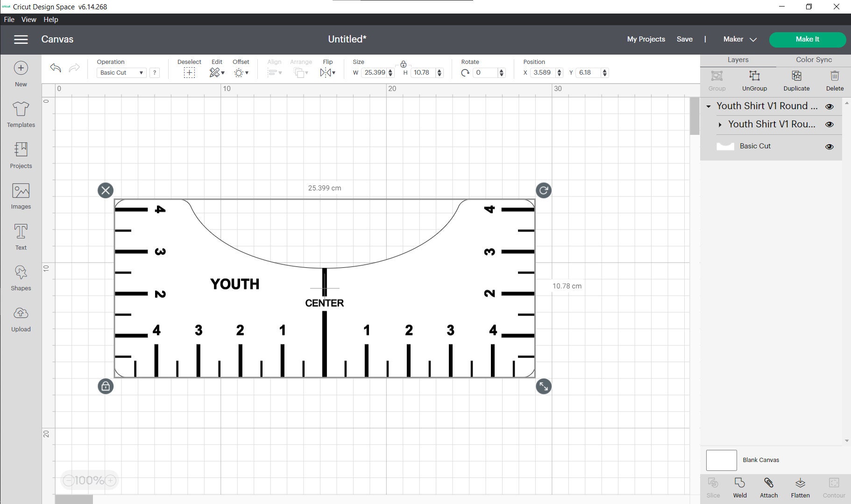Click the Deselect icon
This screenshot has height=504, width=851.
(189, 73)
